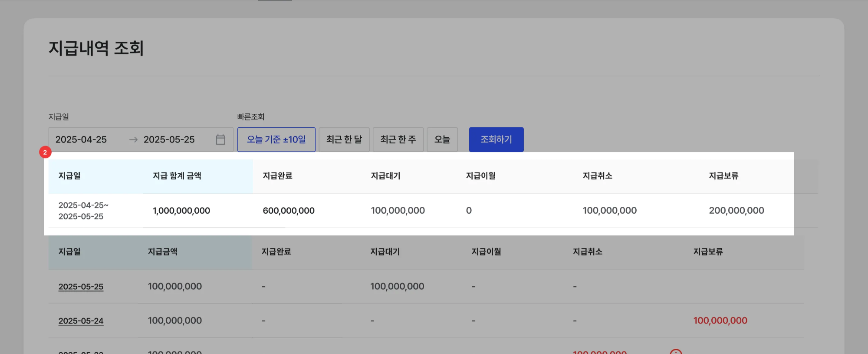The width and height of the screenshot is (868, 354).
Task: Click summary 지급완료 value 600,000,000
Action: point(289,211)
